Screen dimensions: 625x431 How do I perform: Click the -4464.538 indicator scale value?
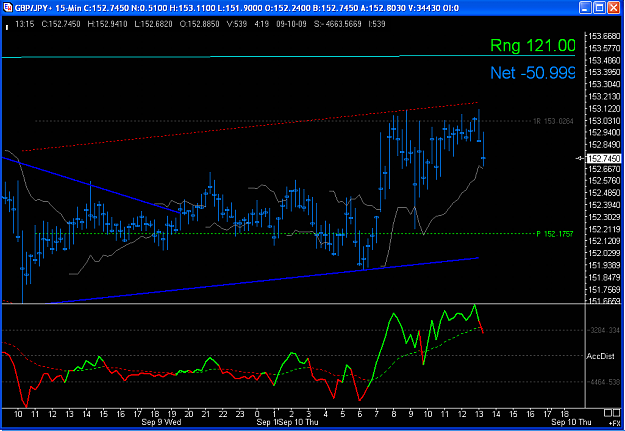point(603,382)
